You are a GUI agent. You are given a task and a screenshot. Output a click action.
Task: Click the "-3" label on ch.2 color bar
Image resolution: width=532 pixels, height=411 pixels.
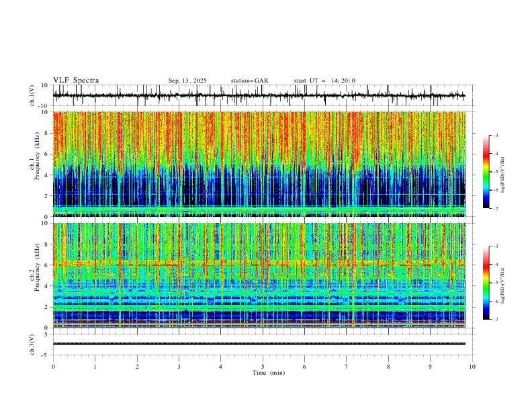pyautogui.click(x=495, y=246)
